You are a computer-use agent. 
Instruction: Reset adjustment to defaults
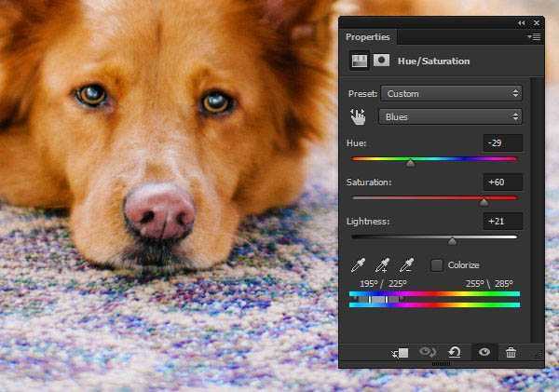(x=455, y=352)
